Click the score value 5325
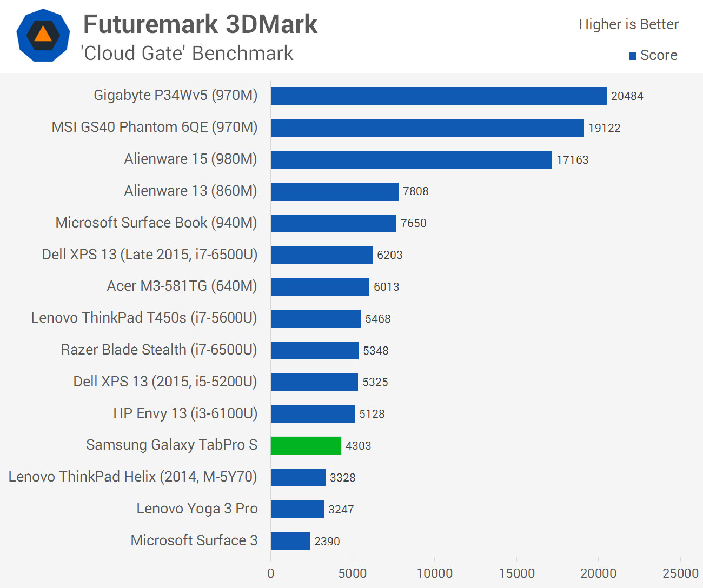Viewport: 703px width, 588px height. pos(375,382)
